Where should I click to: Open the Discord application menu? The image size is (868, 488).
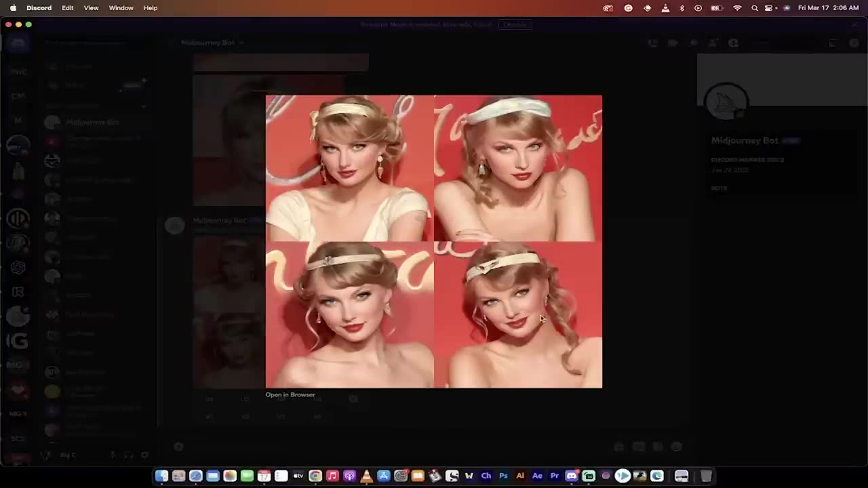(39, 8)
